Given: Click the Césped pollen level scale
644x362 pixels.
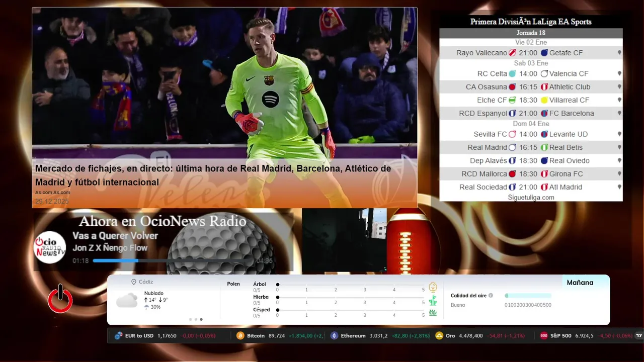Looking at the screenshot, I should (350, 313).
